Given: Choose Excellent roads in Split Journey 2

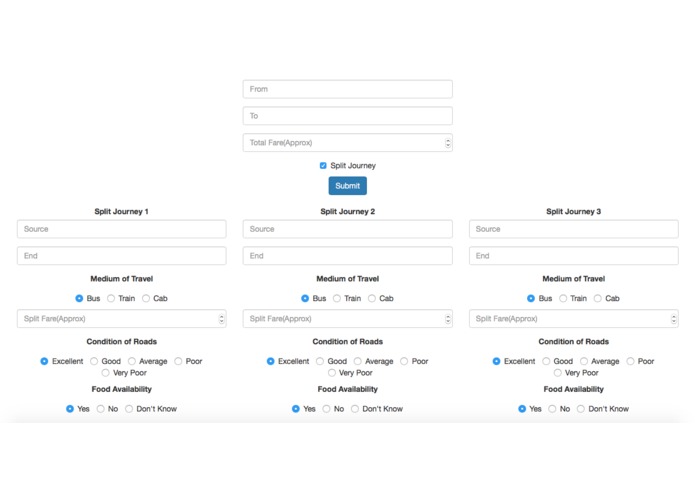Looking at the screenshot, I should pyautogui.click(x=270, y=362).
